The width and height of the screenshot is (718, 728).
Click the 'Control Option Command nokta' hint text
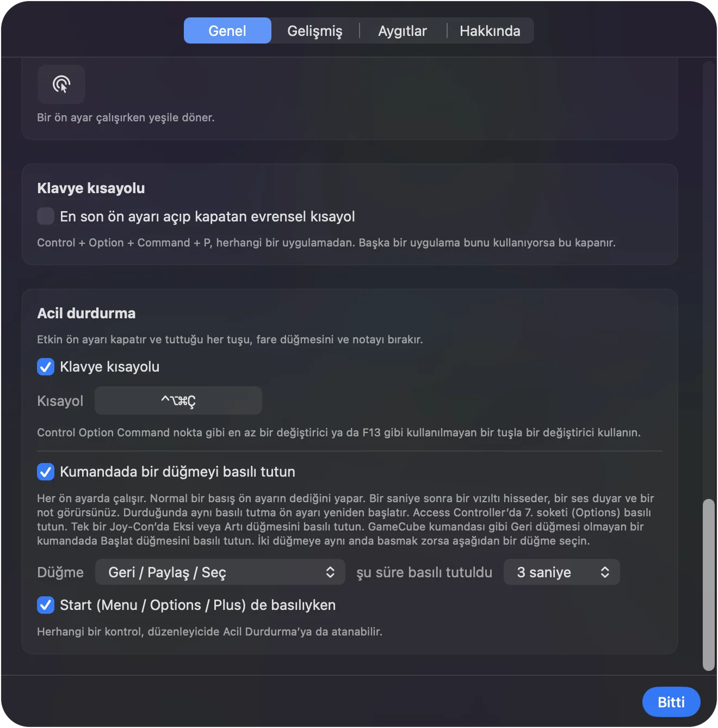click(x=339, y=433)
